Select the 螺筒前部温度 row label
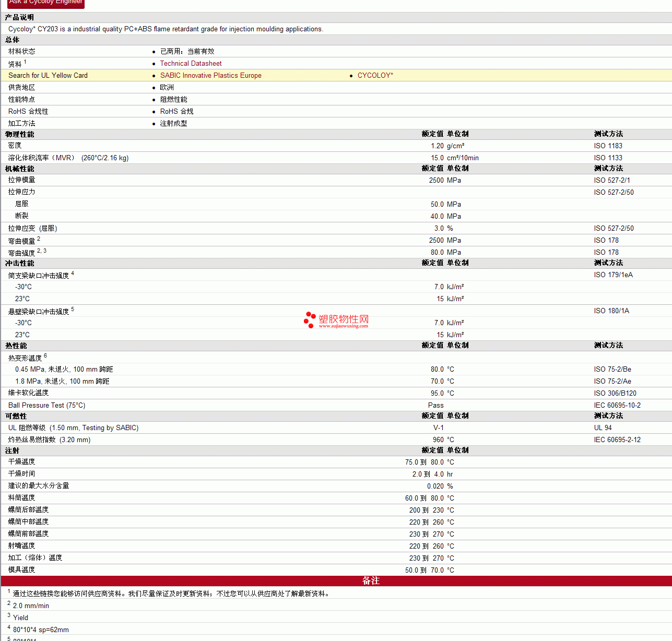 pyautogui.click(x=29, y=534)
